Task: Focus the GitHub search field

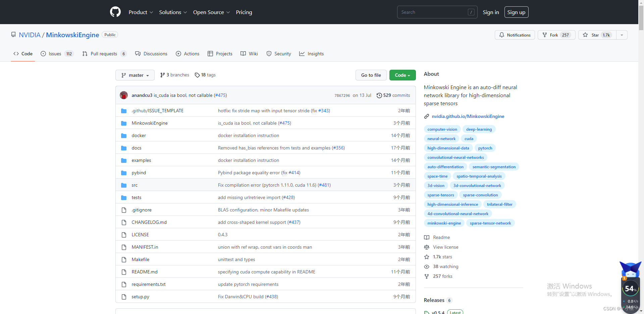Action: [x=437, y=12]
